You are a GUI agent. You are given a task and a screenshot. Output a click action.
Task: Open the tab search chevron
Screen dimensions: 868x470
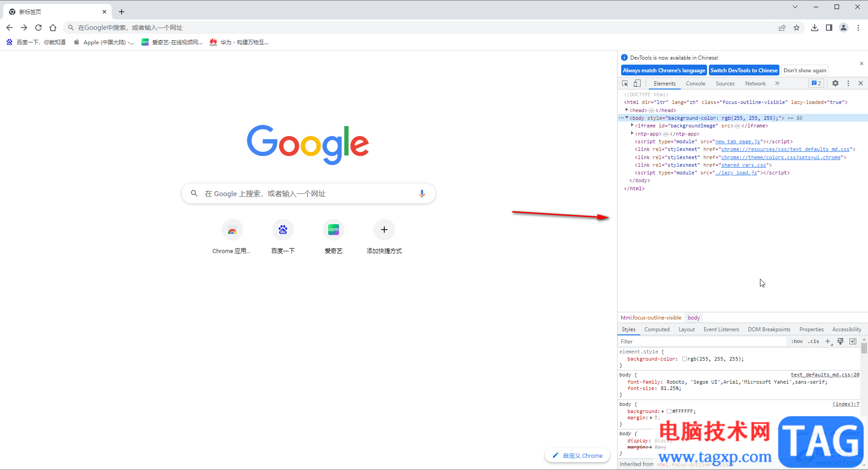click(795, 7)
